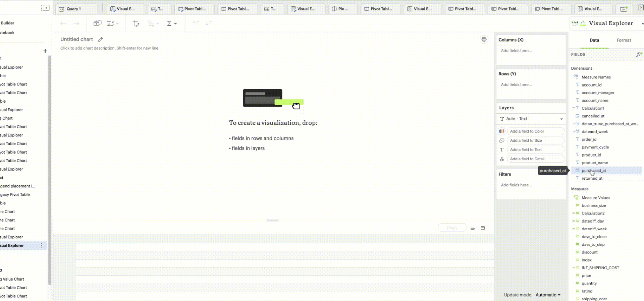Screen dimensions: 644x301
Task: Click the chart description text area
Action: (110, 48)
